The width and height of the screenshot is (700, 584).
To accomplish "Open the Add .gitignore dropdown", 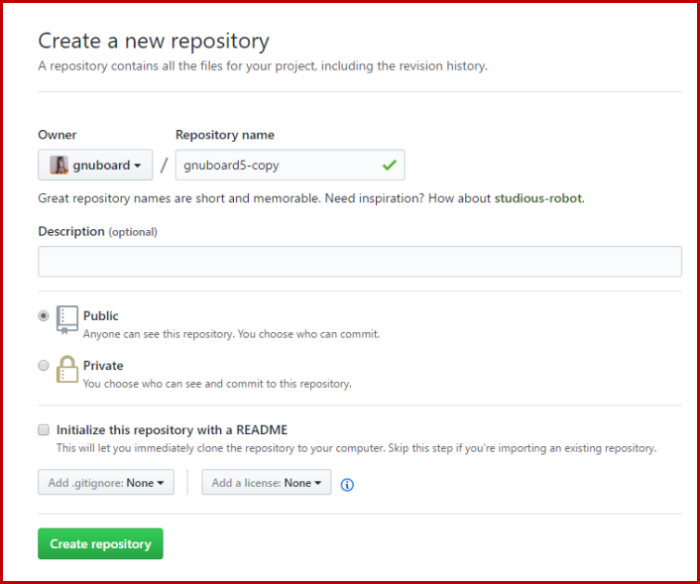I will click(x=106, y=482).
